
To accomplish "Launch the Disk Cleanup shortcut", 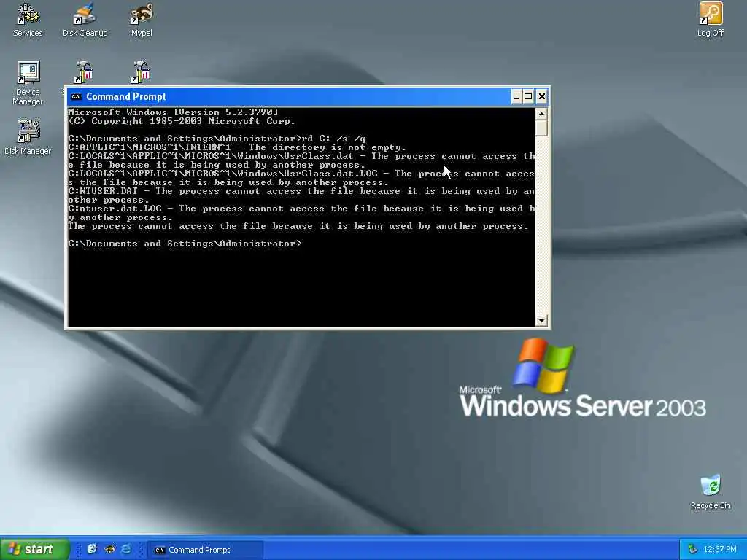I will click(85, 20).
